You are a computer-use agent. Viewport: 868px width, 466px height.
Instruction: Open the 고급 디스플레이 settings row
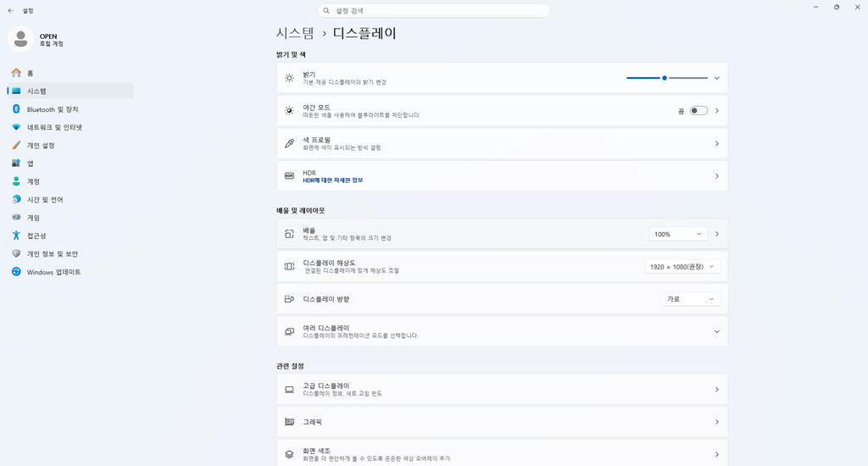(x=502, y=390)
